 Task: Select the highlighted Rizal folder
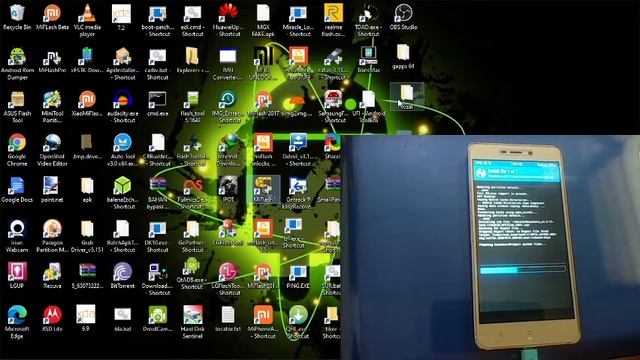click(x=407, y=96)
